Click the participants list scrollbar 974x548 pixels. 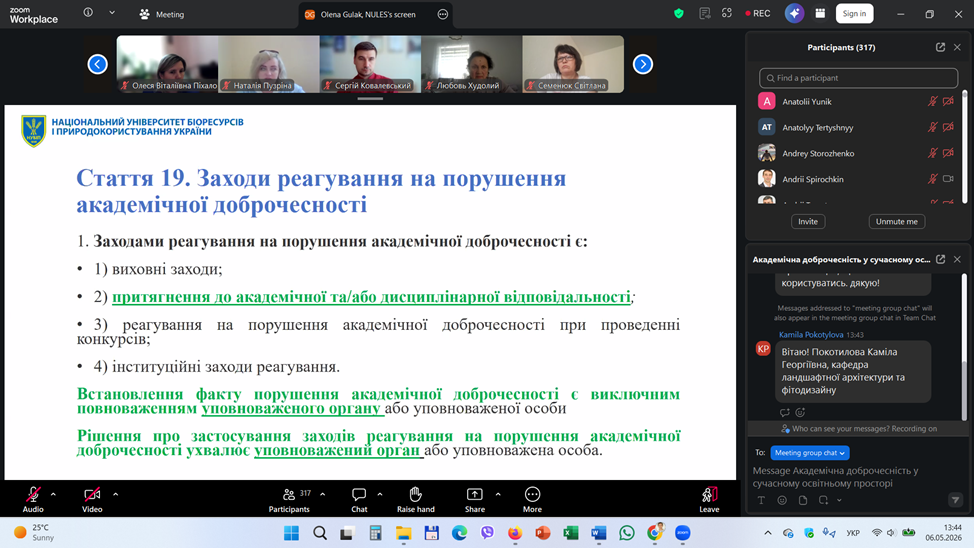tap(965, 147)
